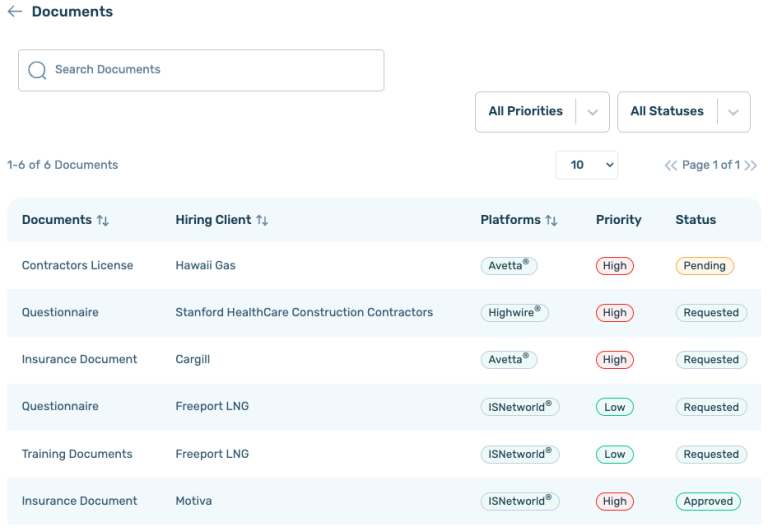Screen dimensions: 768x532
Task: Expand the rows-per-page selector showing 10
Action: point(586,165)
